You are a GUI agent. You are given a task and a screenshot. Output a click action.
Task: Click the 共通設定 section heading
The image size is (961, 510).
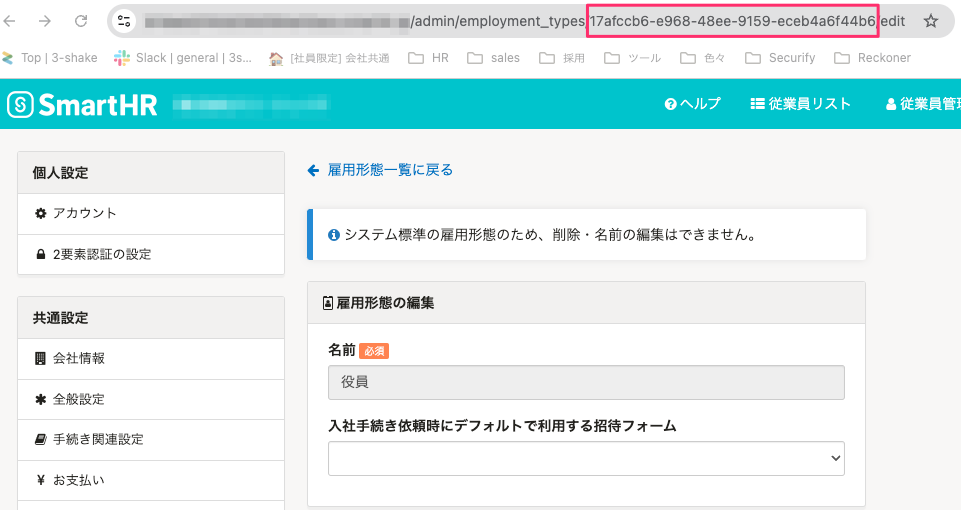[61, 318]
